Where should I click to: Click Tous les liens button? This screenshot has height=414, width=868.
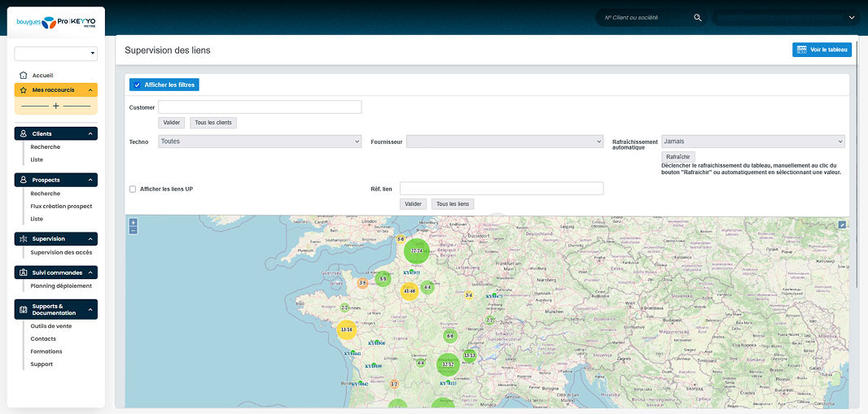(452, 204)
